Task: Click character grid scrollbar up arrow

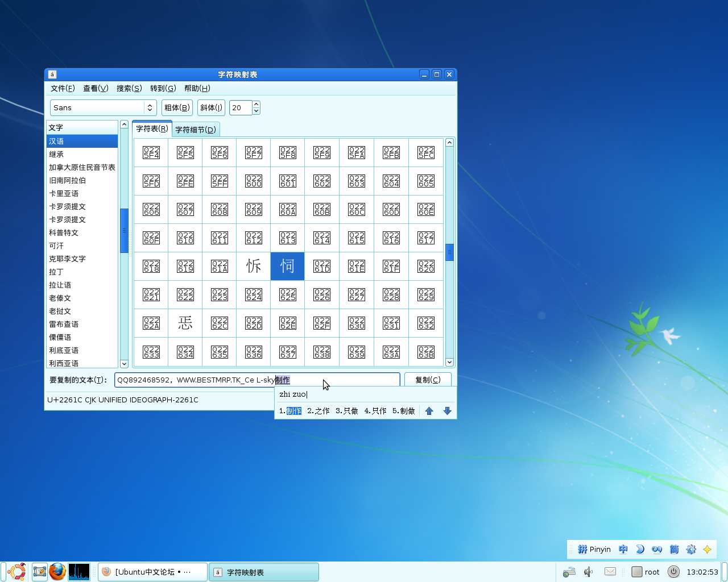Action: point(449,143)
